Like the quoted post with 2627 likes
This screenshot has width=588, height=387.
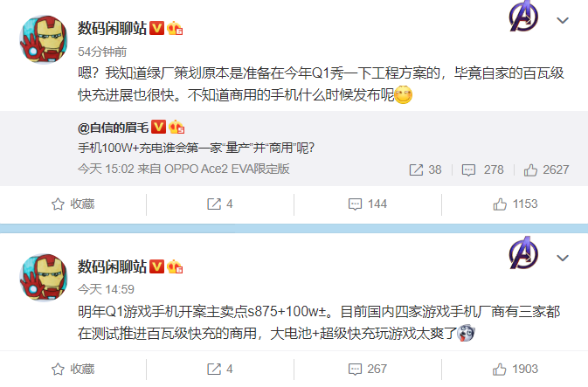point(546,169)
